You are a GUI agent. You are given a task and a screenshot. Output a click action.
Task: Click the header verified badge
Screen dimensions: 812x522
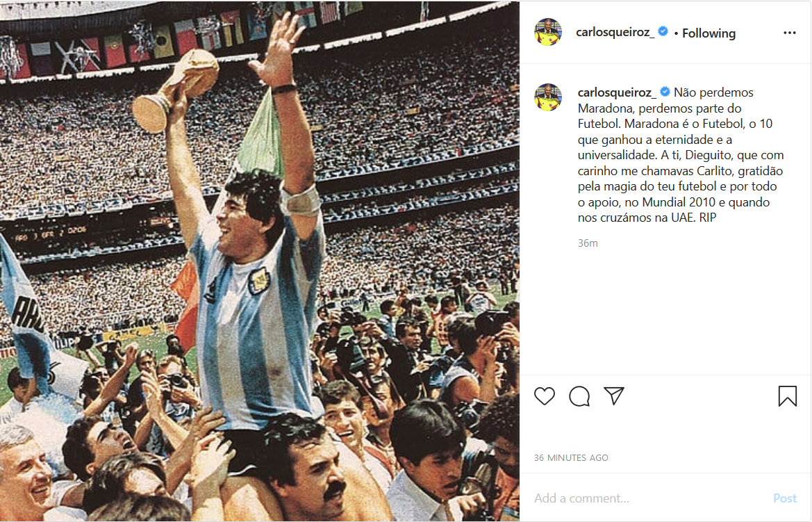(x=663, y=31)
